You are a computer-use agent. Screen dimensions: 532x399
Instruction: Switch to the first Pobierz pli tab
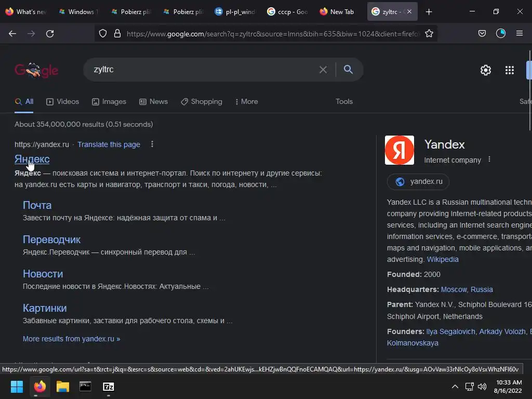click(x=130, y=11)
